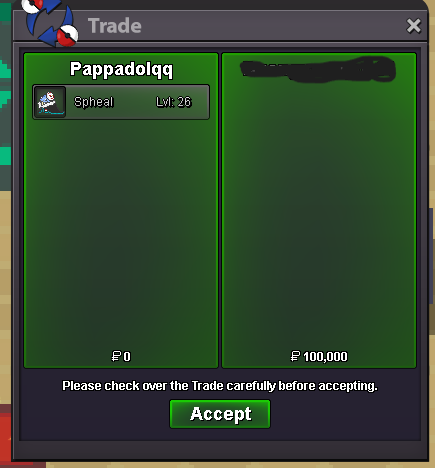Viewport: 435px width, 468px height.
Task: Select the Spheal Pokemon entry row
Action: pyautogui.click(x=121, y=102)
